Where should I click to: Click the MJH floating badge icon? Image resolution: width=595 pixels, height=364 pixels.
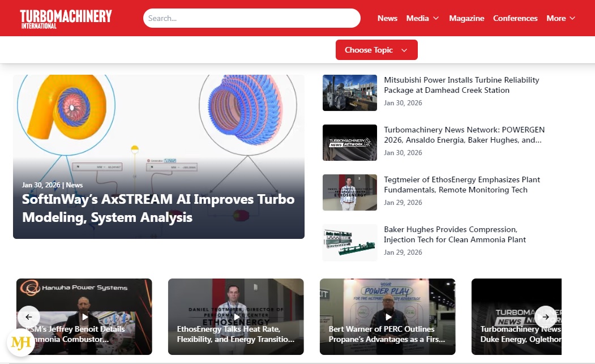pos(21,342)
